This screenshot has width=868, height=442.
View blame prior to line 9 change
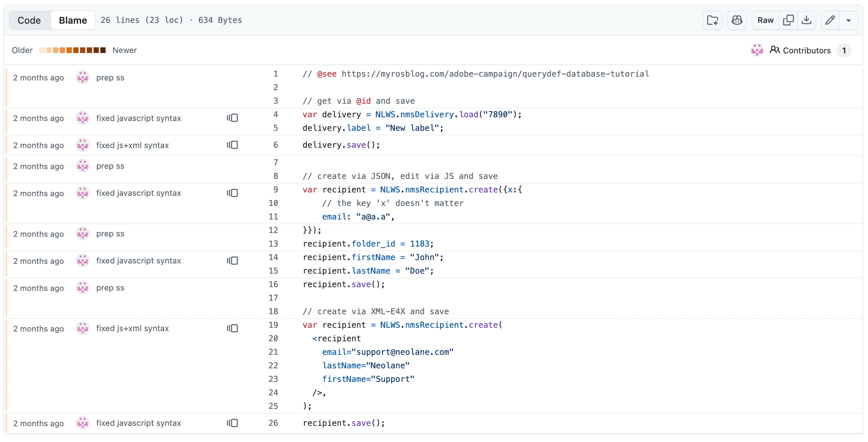click(x=233, y=193)
